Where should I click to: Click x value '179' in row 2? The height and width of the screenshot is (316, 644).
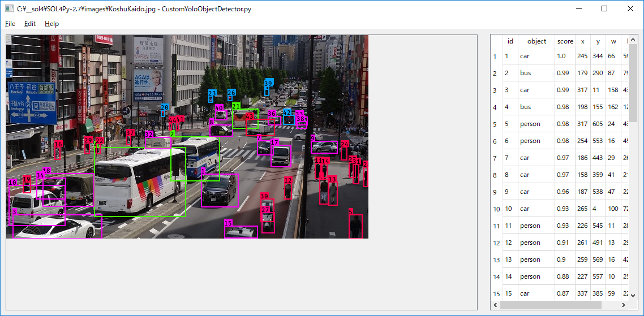click(582, 73)
